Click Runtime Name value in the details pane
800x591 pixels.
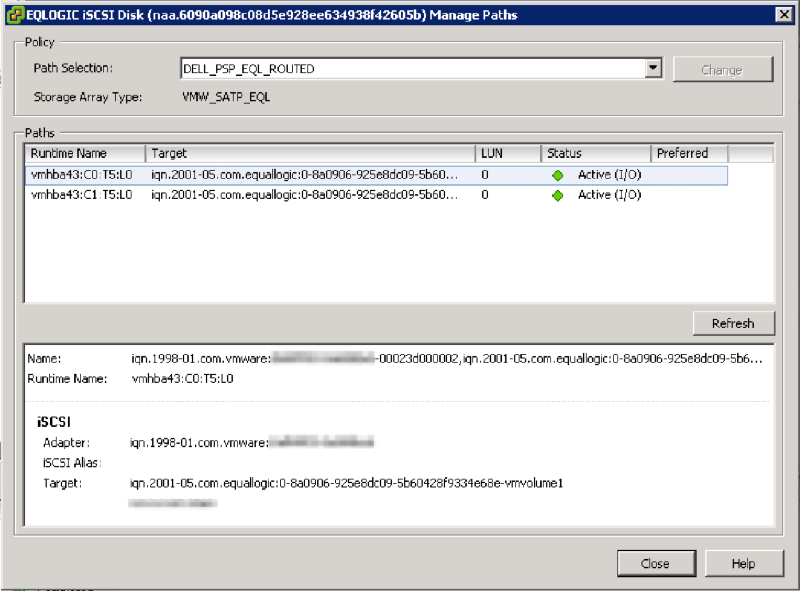tap(182, 379)
